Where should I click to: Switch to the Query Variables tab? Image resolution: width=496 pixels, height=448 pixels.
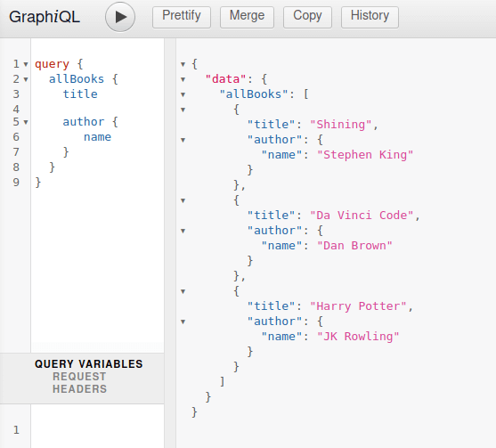[x=89, y=364]
